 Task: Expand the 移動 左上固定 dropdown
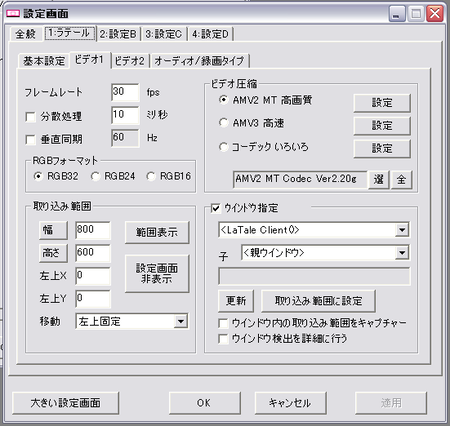[181, 321]
